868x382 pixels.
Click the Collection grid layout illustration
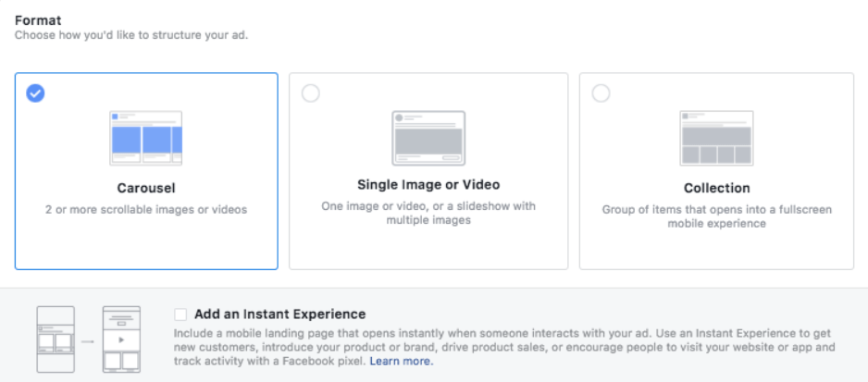pyautogui.click(x=716, y=138)
